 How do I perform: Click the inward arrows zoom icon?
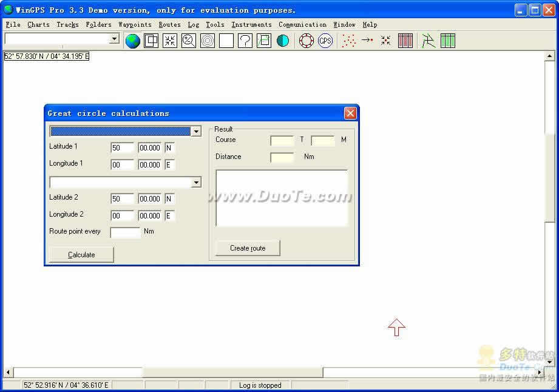point(170,41)
